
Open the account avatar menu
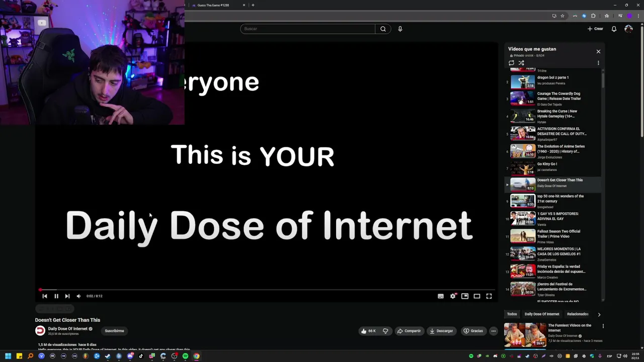pos(628,29)
